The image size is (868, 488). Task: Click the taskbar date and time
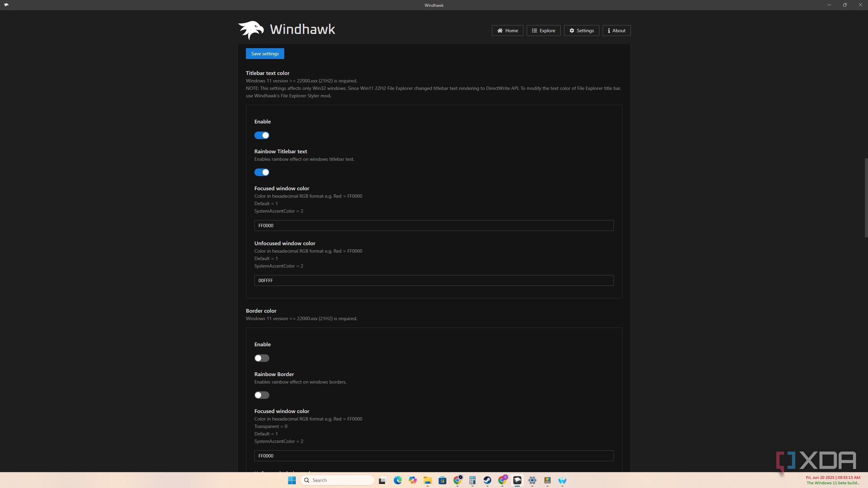[833, 477]
